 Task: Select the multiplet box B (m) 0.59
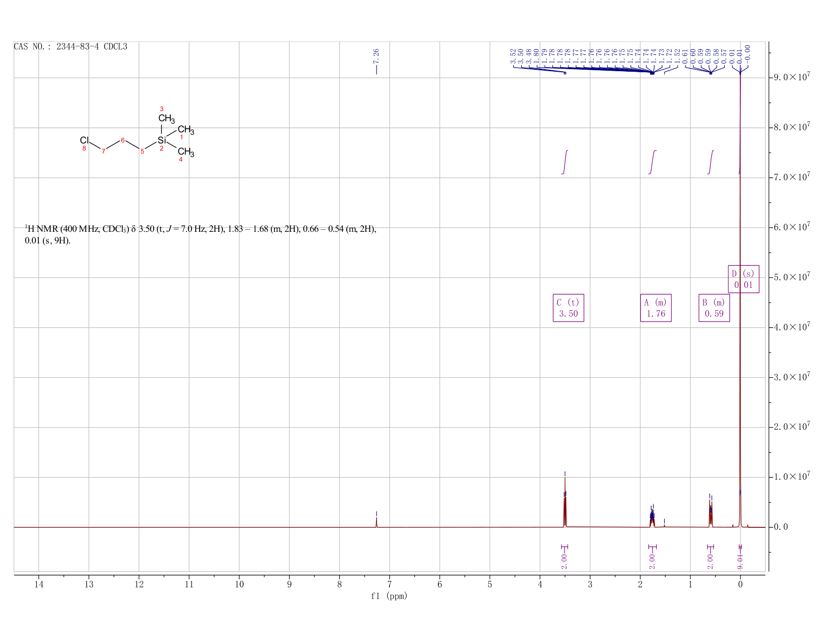[714, 308]
